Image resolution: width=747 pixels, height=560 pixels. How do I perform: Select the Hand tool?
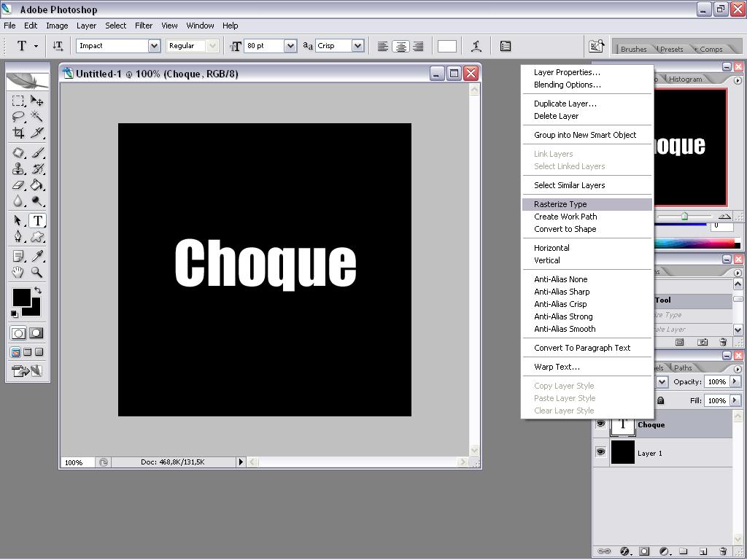pyautogui.click(x=18, y=273)
